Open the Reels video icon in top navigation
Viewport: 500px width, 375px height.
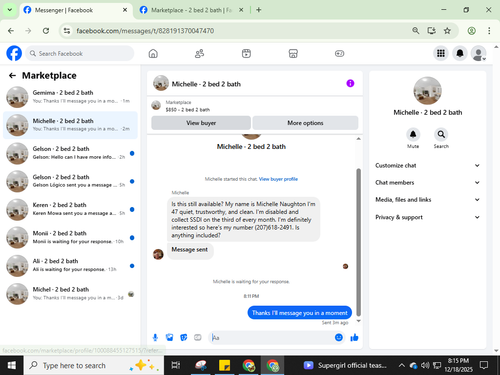tap(246, 53)
